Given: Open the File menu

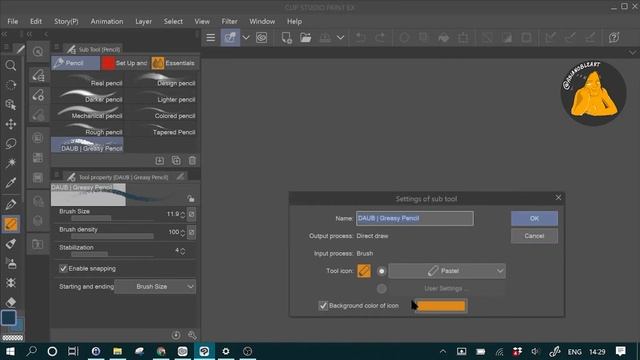Looking at the screenshot, I should coord(13,21).
